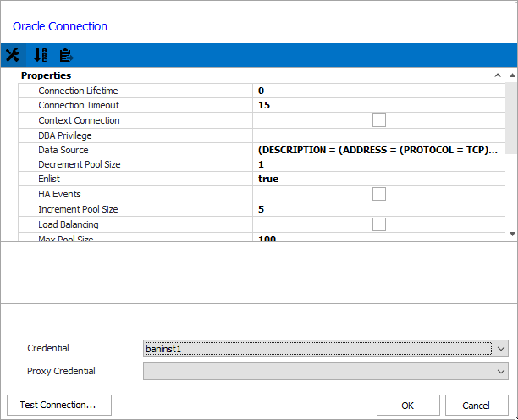Open the Proxy Credential dropdown
Viewport: 518px width, 420px height.
[501, 372]
